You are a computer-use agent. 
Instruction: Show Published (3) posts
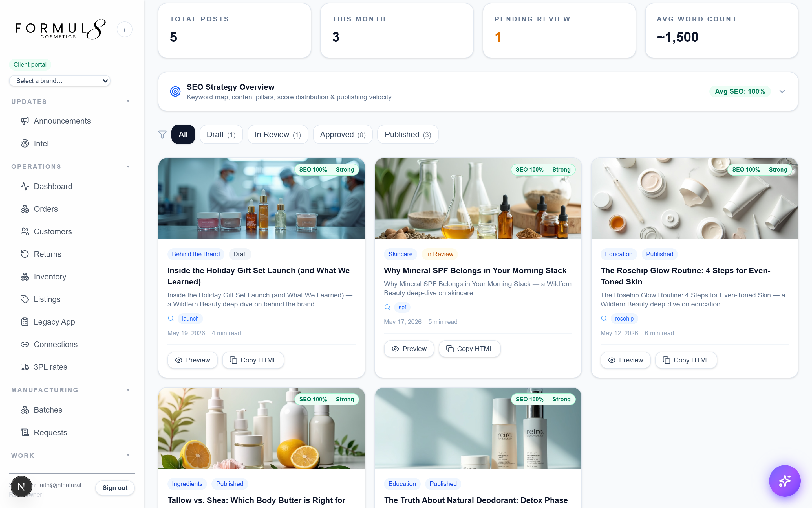point(408,134)
